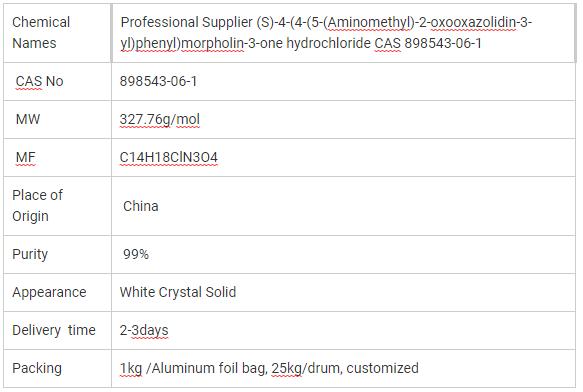Select the 327.76g/mol molecular weight value
Image resolution: width=583 pixels, height=392 pixels.
pos(160,119)
